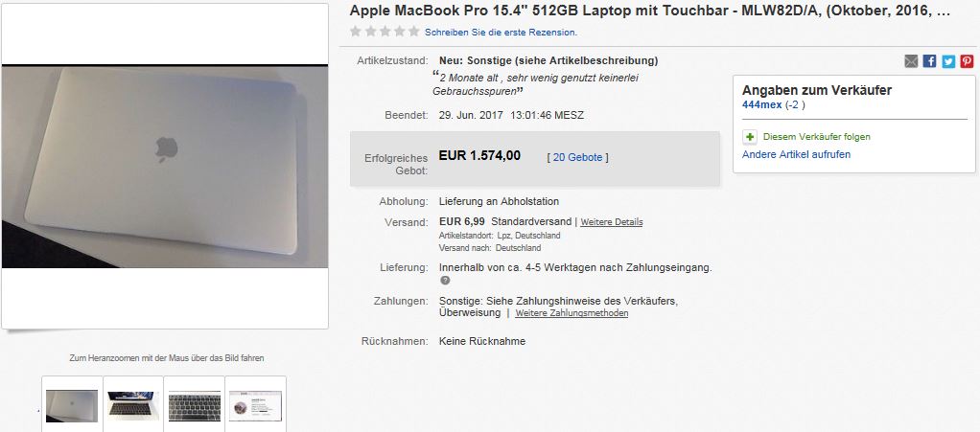Open 'Schreiben Sie die erste Rezension' link
Viewport: 980px width, 432px height.
tap(502, 32)
